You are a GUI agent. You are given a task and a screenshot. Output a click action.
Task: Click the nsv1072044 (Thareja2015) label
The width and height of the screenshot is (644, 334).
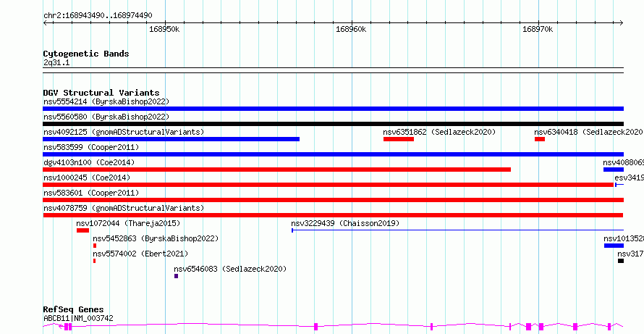click(128, 223)
